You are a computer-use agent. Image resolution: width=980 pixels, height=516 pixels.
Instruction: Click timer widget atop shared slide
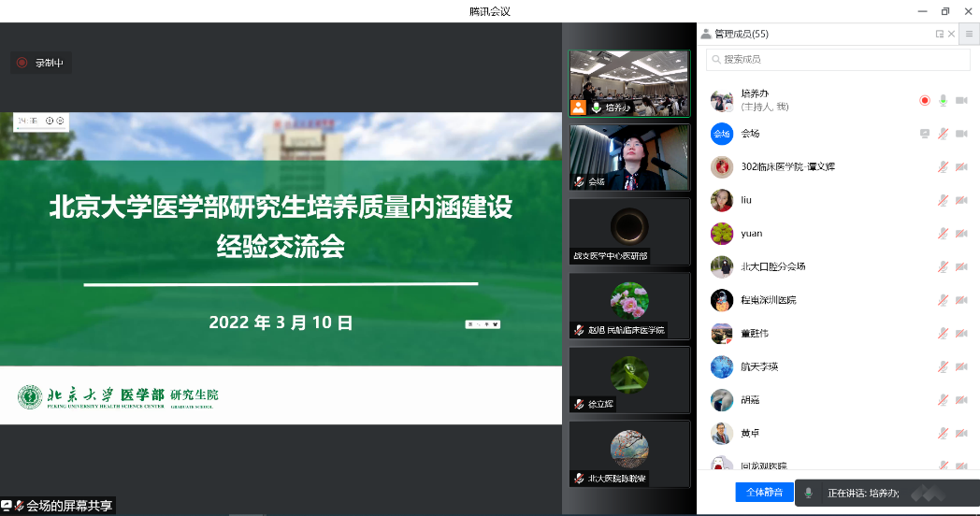pos(40,122)
